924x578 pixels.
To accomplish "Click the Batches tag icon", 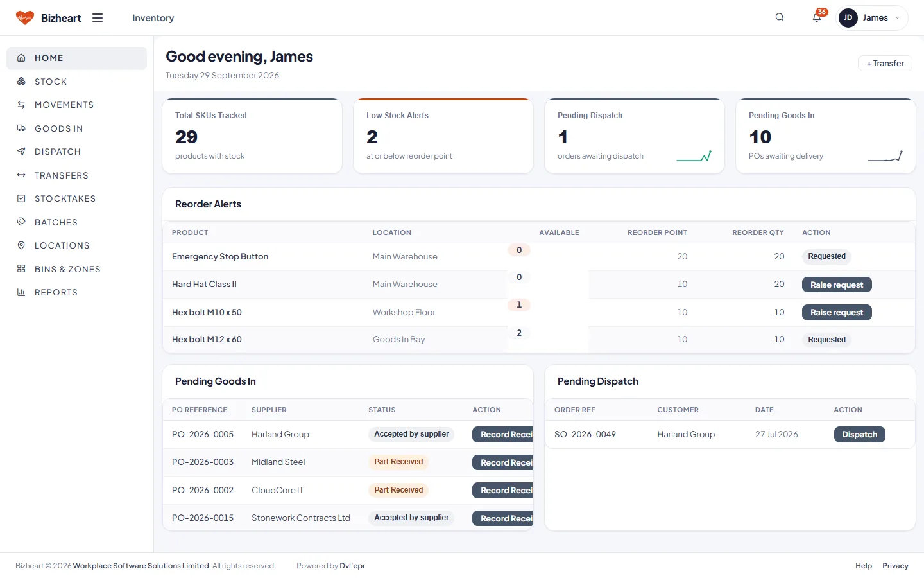I will (21, 222).
